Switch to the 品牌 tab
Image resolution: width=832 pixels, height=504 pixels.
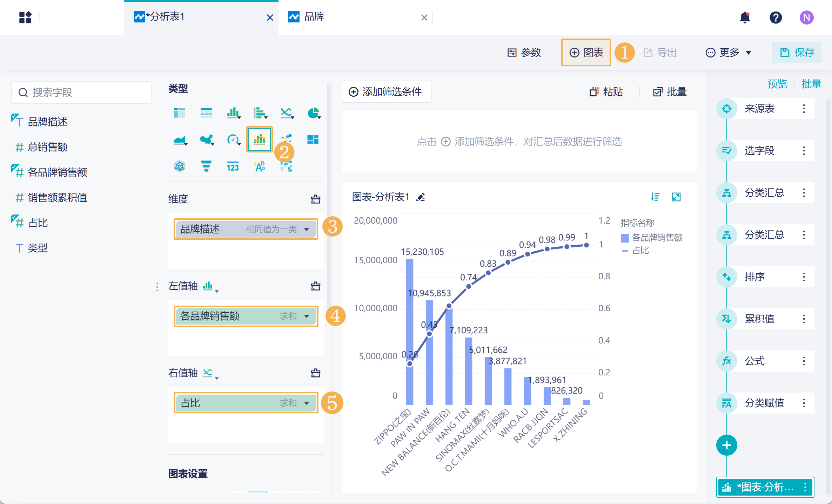tap(314, 17)
